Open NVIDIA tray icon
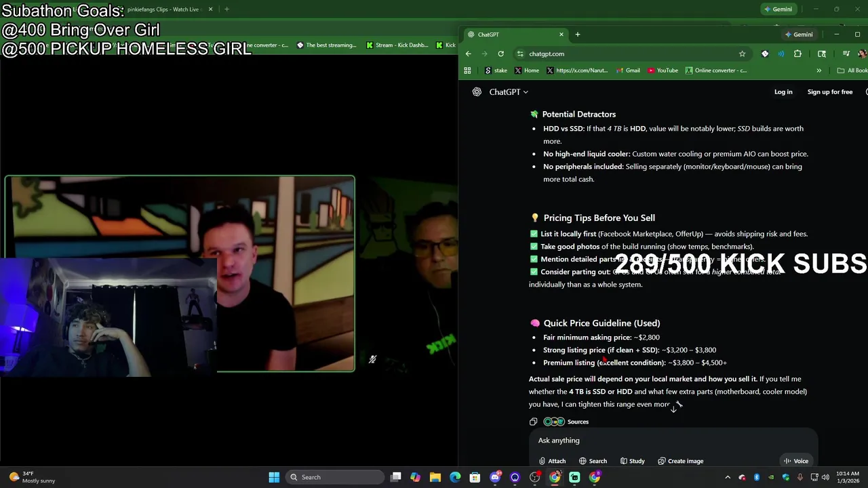The width and height of the screenshot is (868, 488). coord(771,477)
